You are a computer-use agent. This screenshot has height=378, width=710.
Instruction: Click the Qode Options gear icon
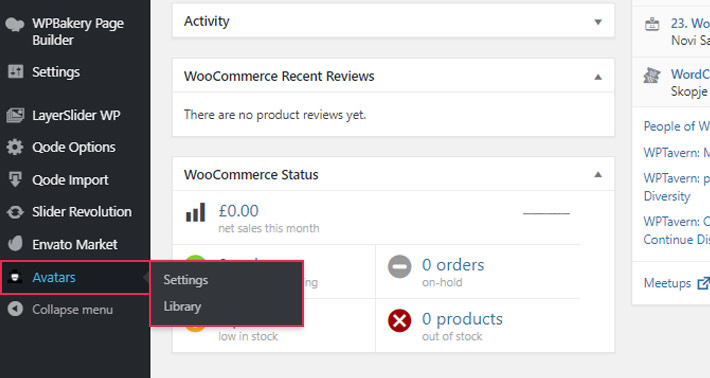click(x=15, y=147)
